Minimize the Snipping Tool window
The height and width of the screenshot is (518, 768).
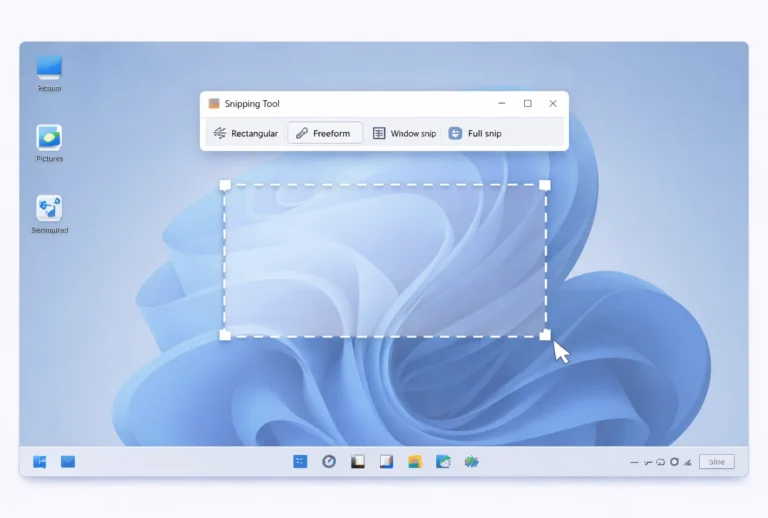(502, 103)
